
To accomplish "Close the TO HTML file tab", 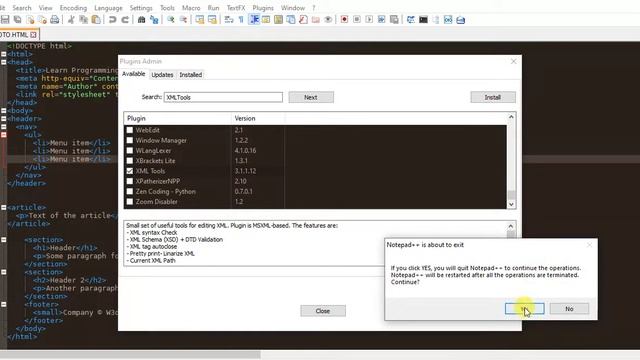I will pos(33,35).
